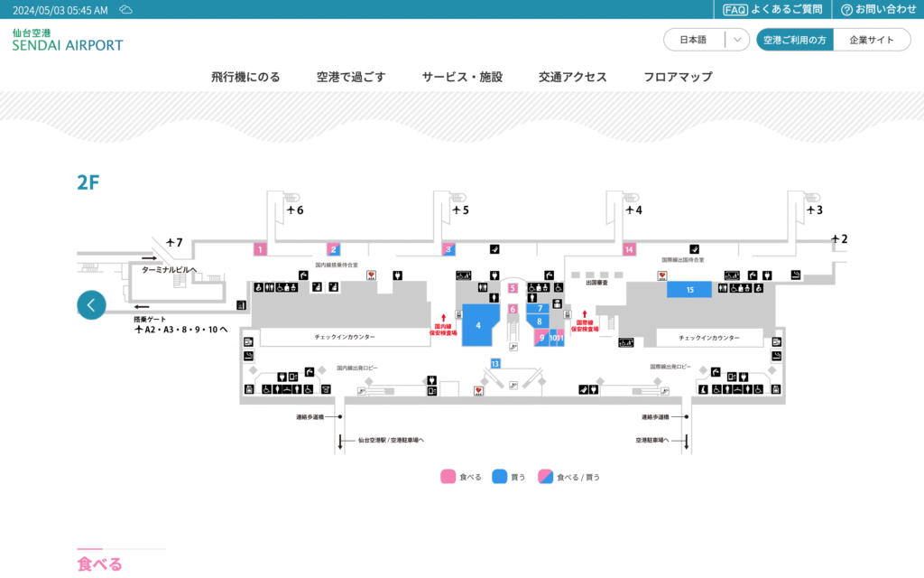Click the Sendai Airport logo

click(x=68, y=40)
